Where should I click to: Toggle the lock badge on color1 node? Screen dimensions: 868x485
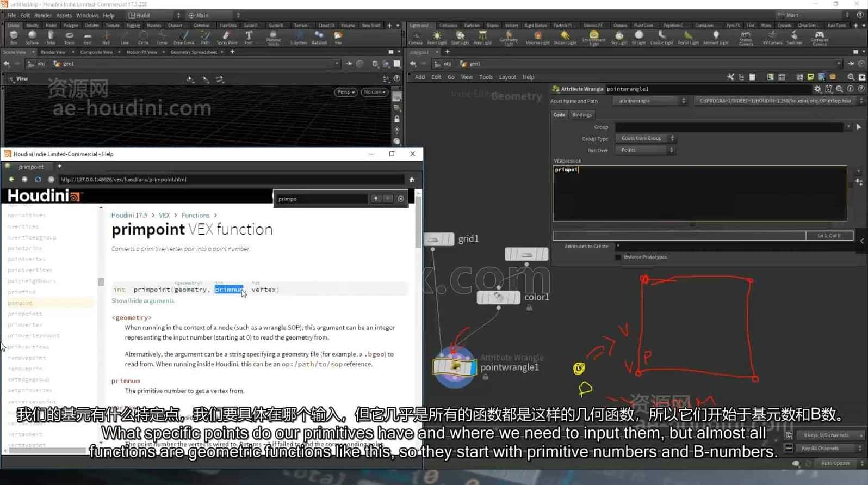(x=529, y=308)
